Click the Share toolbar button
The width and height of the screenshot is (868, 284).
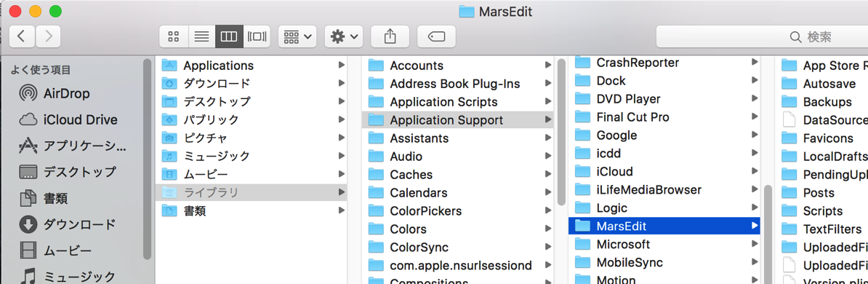coord(390,36)
